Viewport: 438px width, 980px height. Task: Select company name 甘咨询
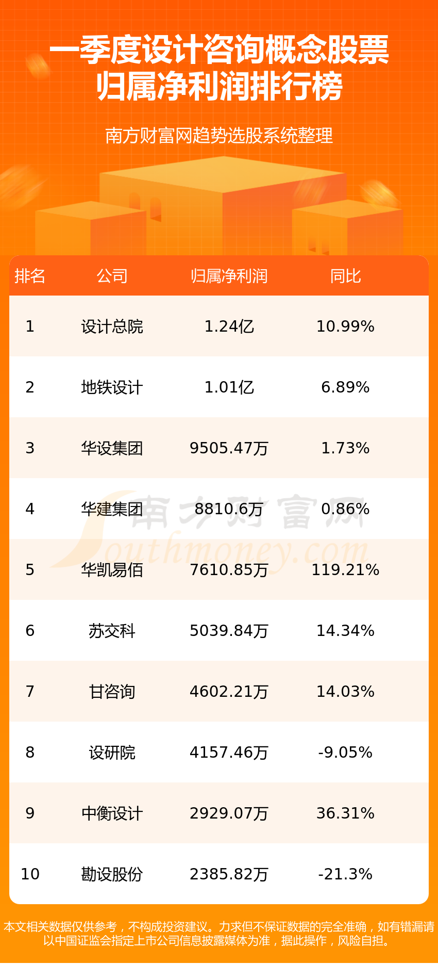112,692
